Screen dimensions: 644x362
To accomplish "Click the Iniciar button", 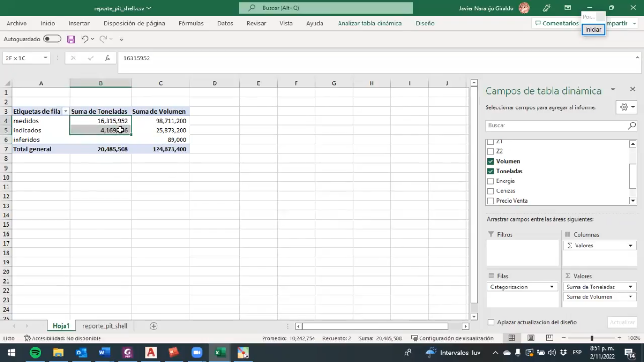I will (593, 29).
